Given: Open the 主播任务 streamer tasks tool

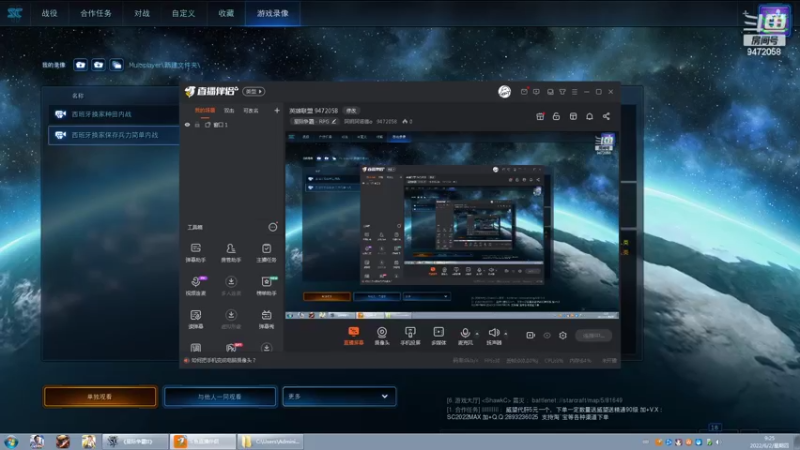Looking at the screenshot, I should 266,253.
